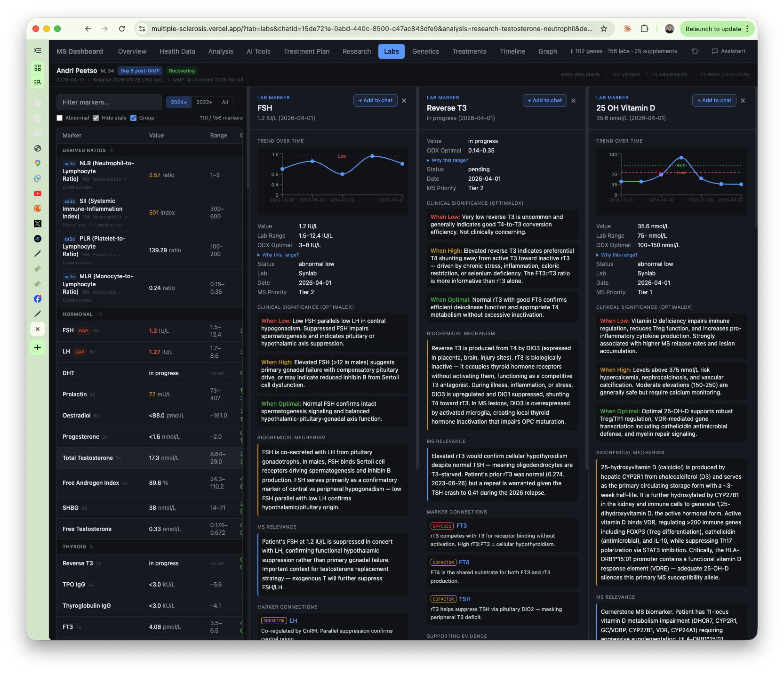Switch to the Genetics tab
This screenshot has height=675, width=784.
(x=425, y=51)
